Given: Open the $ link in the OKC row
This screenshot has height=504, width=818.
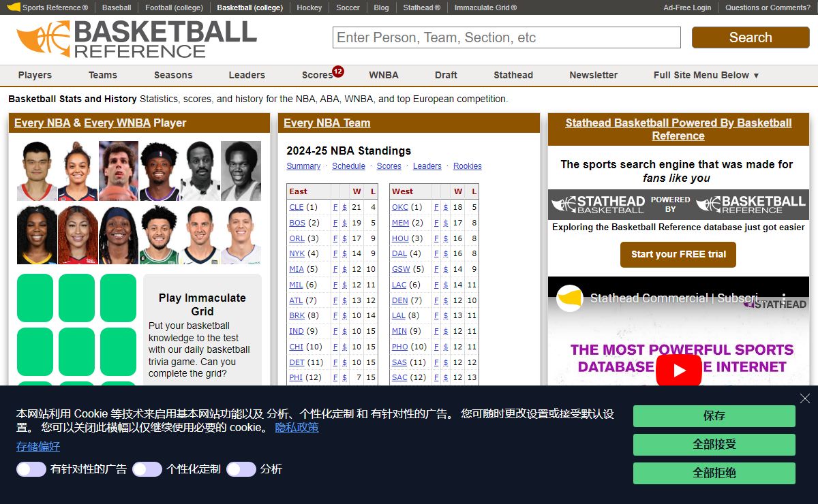Looking at the screenshot, I should (x=446, y=207).
